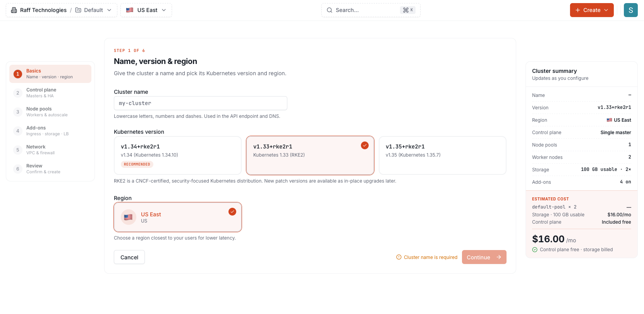Click the "Kubernetes version" section label

pyautogui.click(x=139, y=132)
